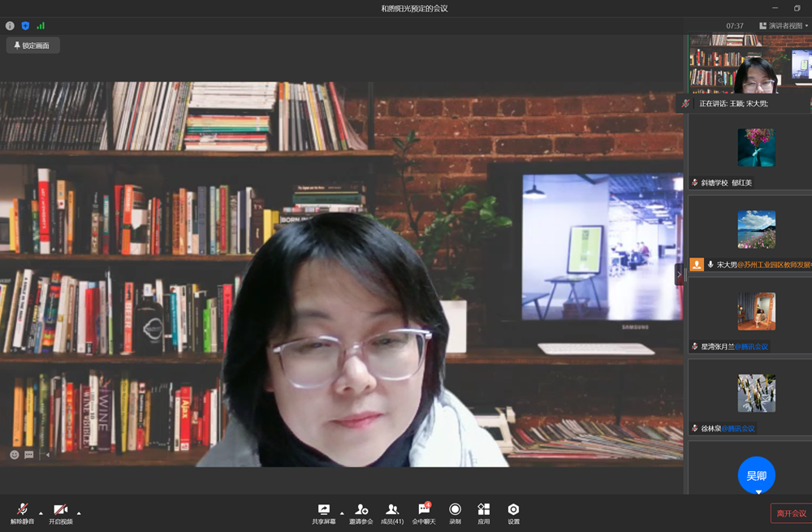
Task: Open 会中聊天 in-meeting chat
Action: click(423, 513)
